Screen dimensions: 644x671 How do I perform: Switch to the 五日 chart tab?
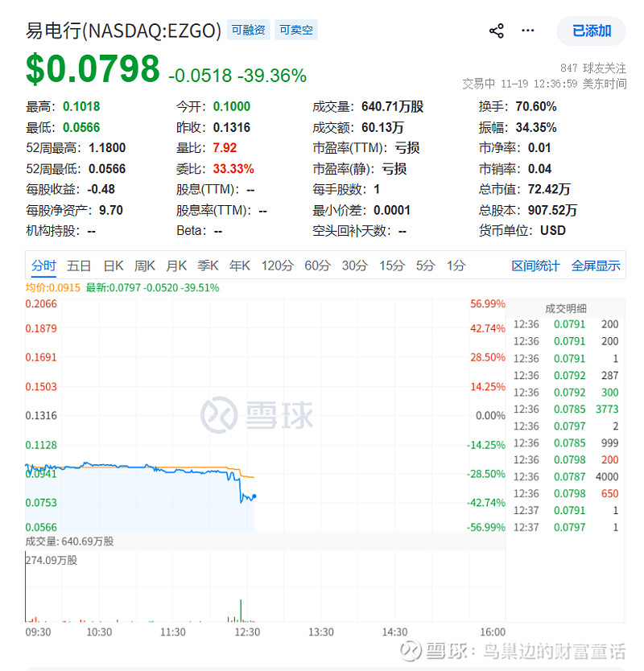point(79,266)
